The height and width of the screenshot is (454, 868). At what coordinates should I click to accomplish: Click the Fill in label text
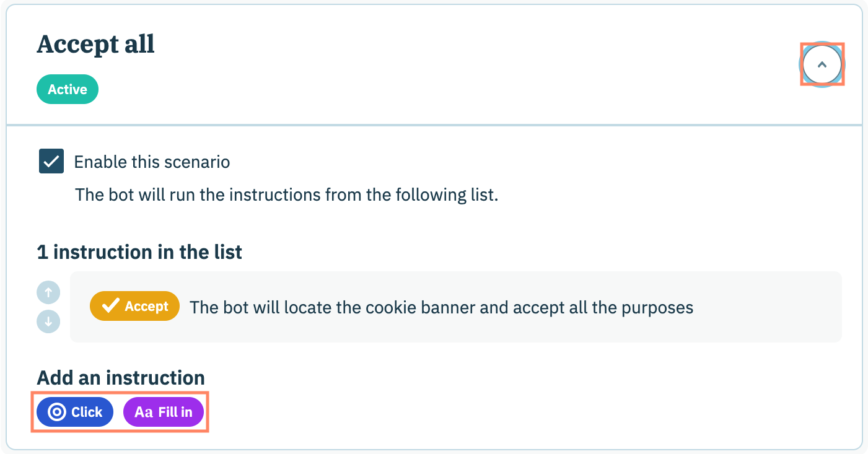click(175, 413)
